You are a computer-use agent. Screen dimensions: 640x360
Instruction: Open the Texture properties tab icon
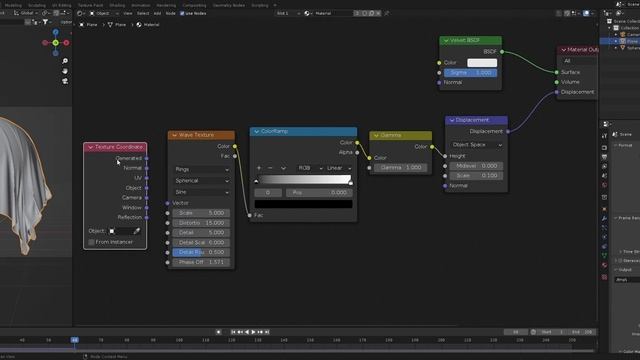click(x=604, y=277)
